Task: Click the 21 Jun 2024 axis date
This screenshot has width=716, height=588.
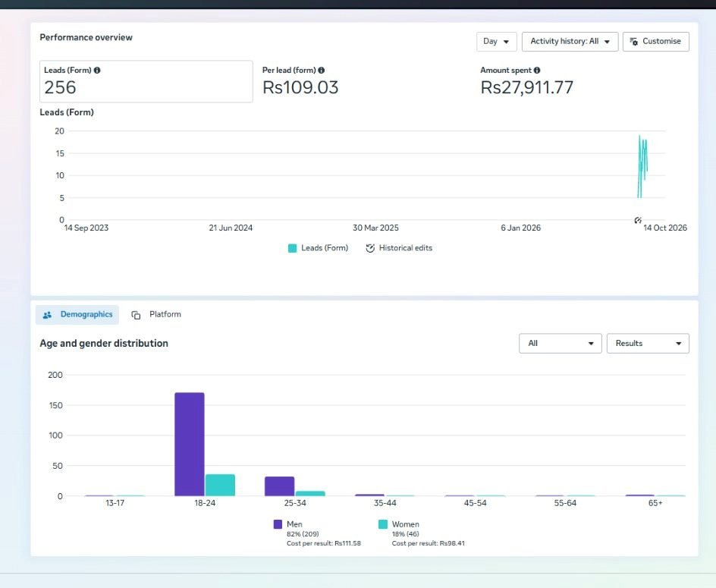Action: [231, 228]
